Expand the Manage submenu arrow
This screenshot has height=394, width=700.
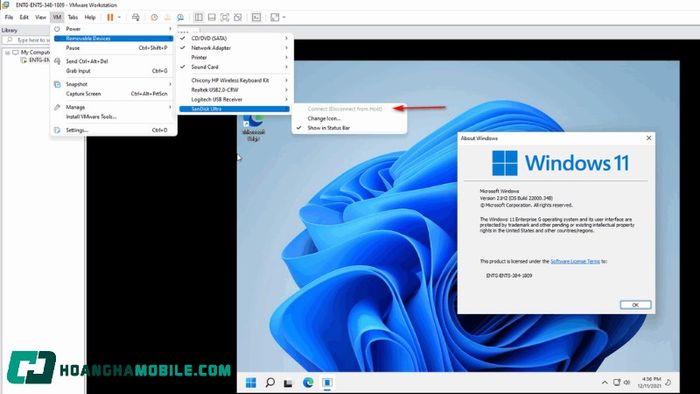coord(170,107)
